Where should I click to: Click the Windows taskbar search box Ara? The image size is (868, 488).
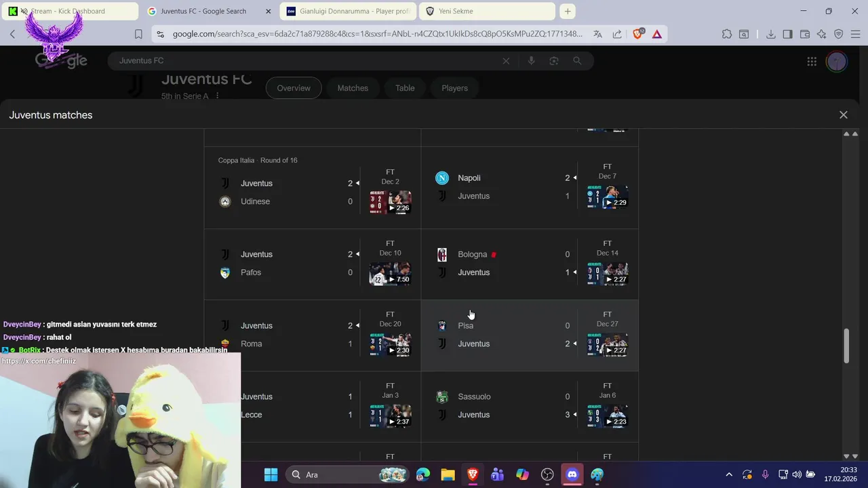(347, 474)
